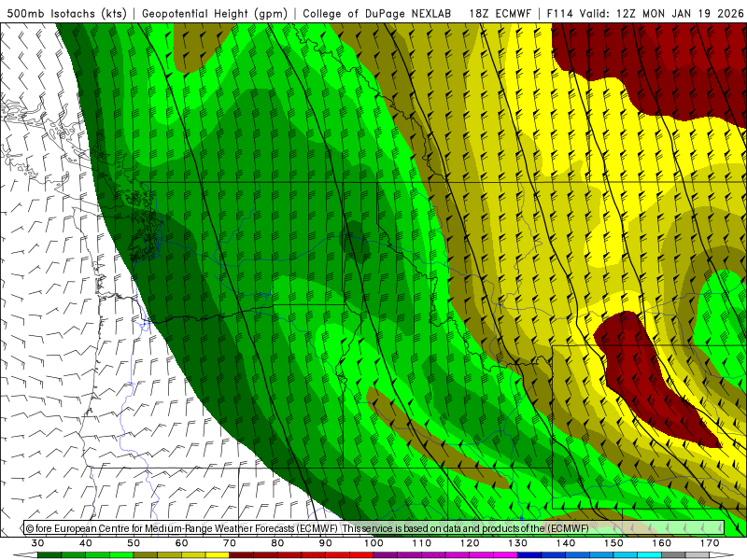
Task: Click the legend label "170"
Action: coord(710,543)
